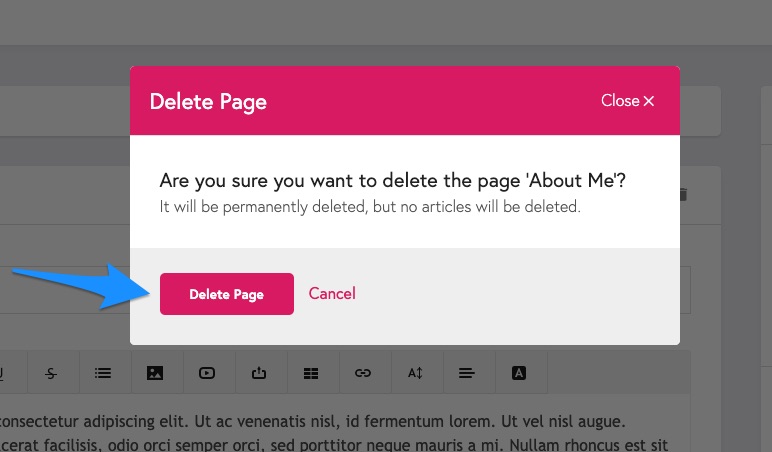This screenshot has width=772, height=452.
Task: Click the trash icon behind the dialog
Action: click(x=683, y=194)
